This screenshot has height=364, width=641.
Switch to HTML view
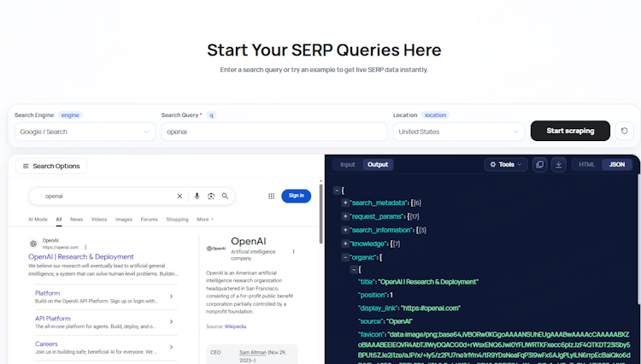tap(586, 165)
